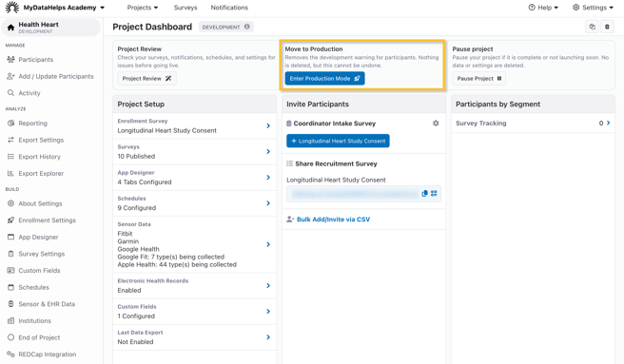Click the MyDataHelps sunburst logo
The height and width of the screenshot is (364, 624).
pos(12,8)
